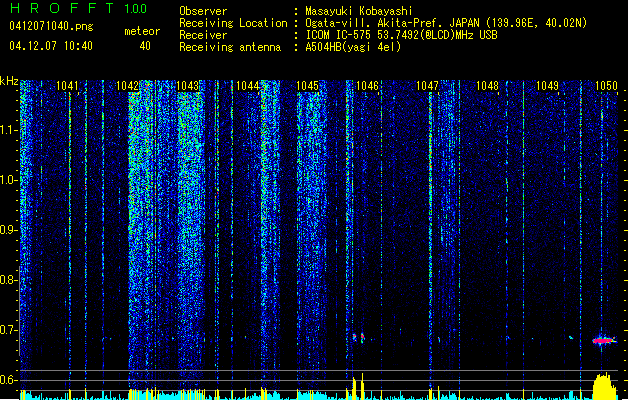Image resolution: width=629 pixels, height=400 pixels.
Task: Click the 0.7 frequency axis label
Action: 8,330
